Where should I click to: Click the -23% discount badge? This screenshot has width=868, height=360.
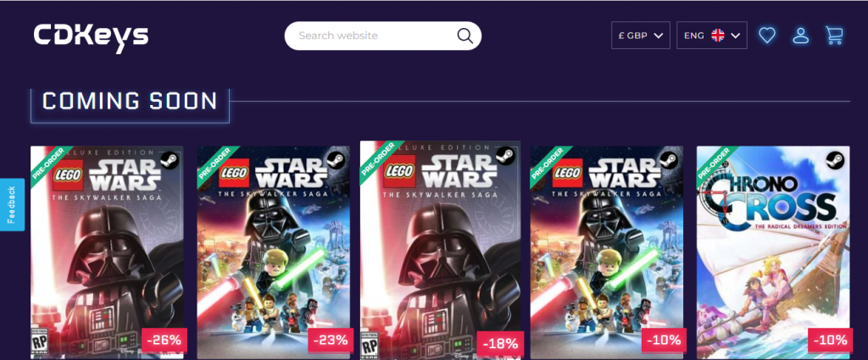click(x=331, y=341)
